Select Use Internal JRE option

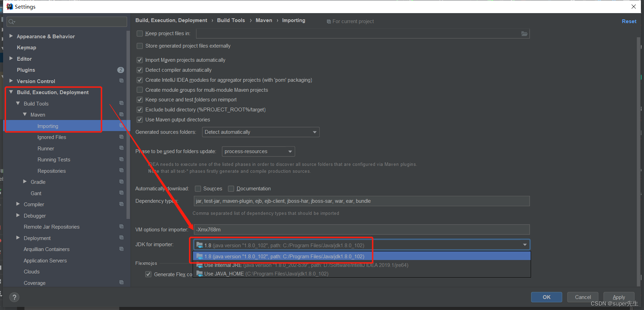pyautogui.click(x=361, y=265)
